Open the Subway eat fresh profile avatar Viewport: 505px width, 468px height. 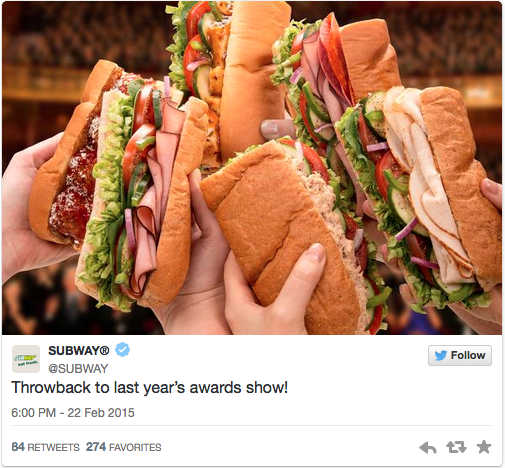coord(26,359)
